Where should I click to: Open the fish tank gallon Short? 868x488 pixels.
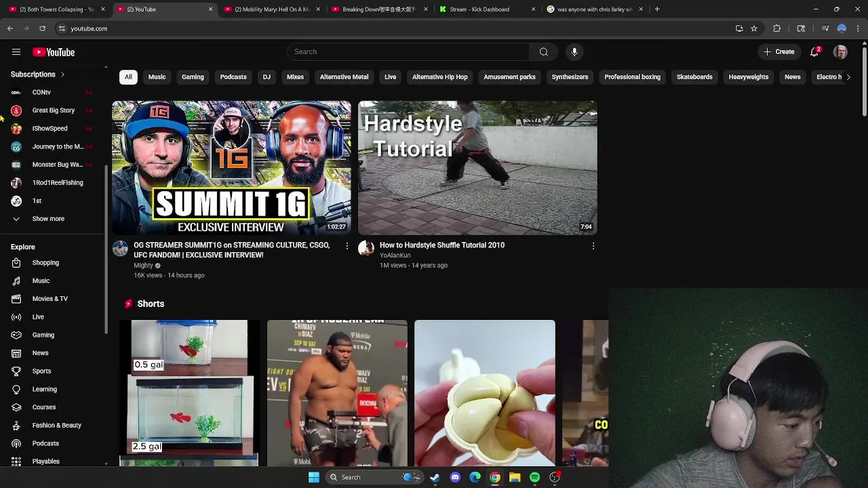(189, 393)
